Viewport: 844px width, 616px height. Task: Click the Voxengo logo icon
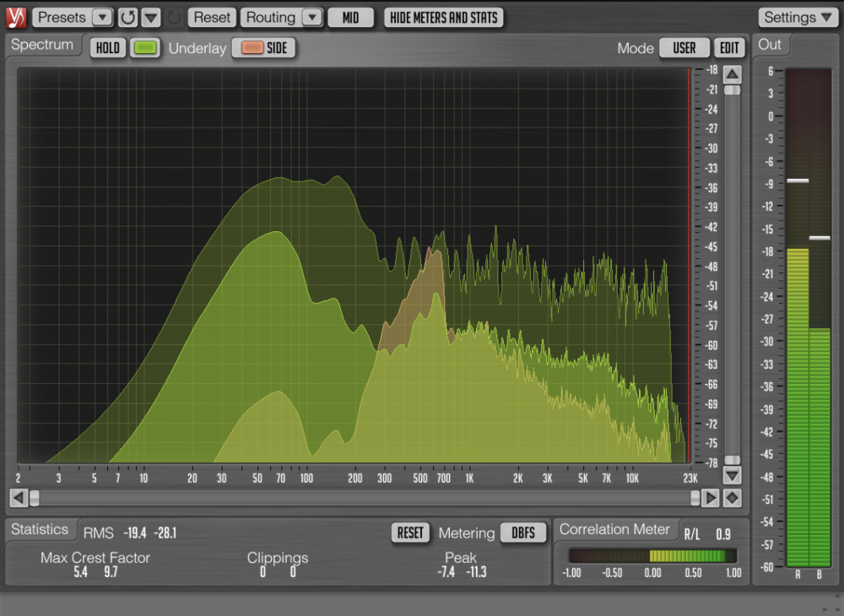pos(16,17)
